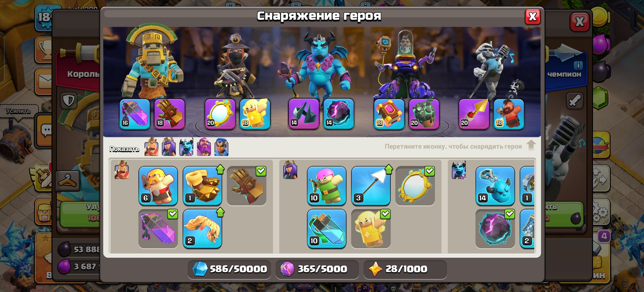Tap the level 20 Rocket Spear equipment slot

(474, 114)
